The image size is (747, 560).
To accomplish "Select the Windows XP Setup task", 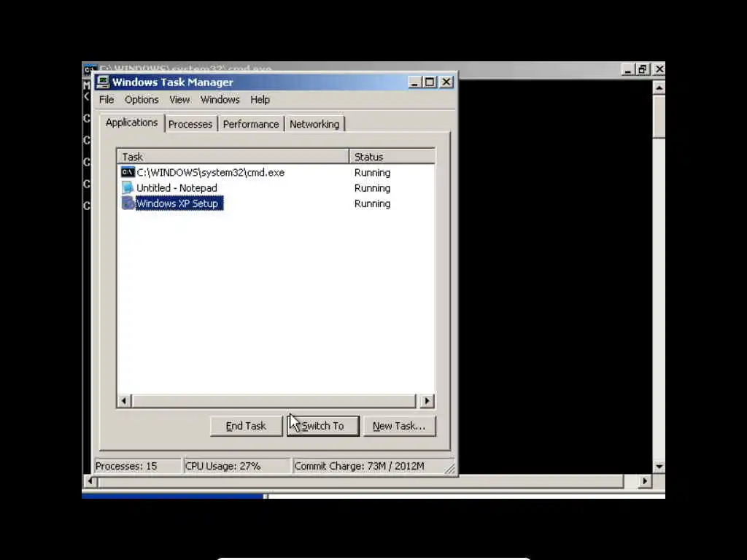I will click(179, 203).
